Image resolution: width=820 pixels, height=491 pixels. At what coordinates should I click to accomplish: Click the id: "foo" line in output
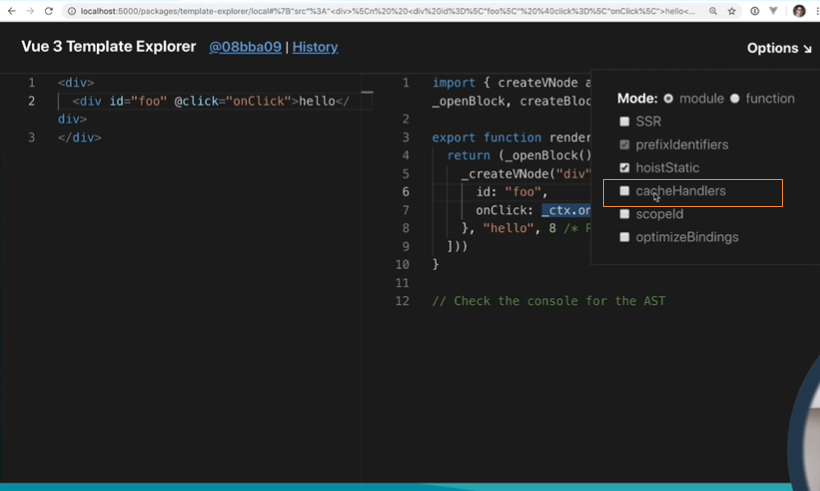tap(511, 192)
